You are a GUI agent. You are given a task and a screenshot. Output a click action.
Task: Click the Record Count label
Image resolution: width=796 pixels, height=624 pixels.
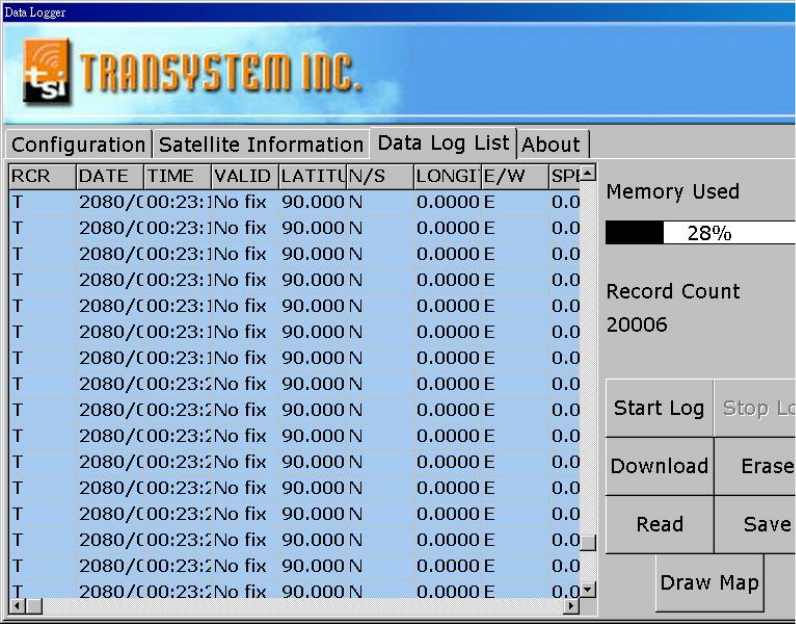click(x=673, y=291)
